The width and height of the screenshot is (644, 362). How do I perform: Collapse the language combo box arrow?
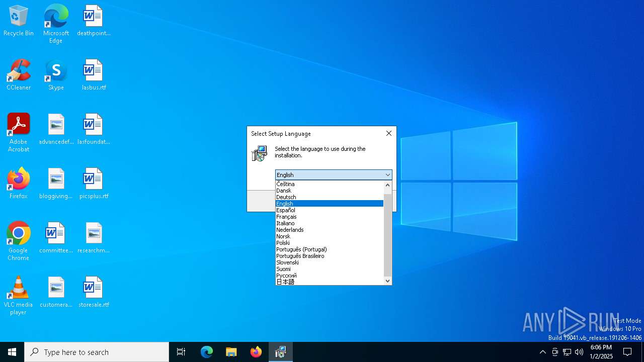(387, 175)
